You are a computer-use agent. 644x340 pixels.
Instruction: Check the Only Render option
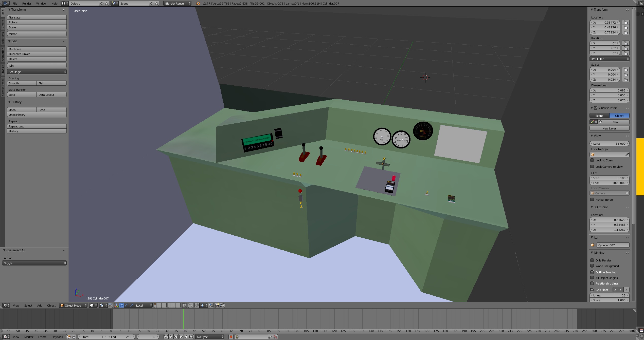tap(592, 260)
